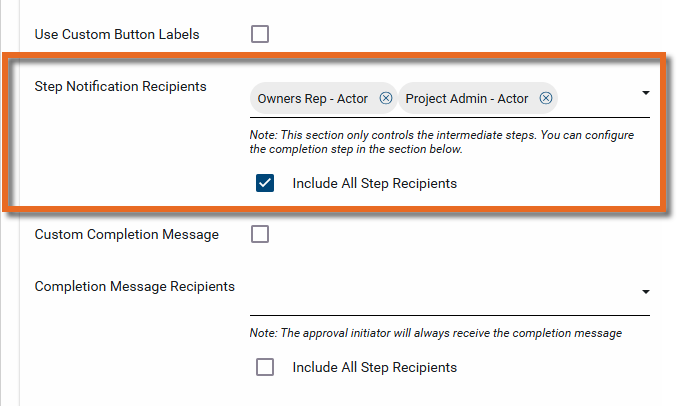The image size is (678, 406).
Task: Click the Step Notification Recipients label
Action: (x=120, y=86)
